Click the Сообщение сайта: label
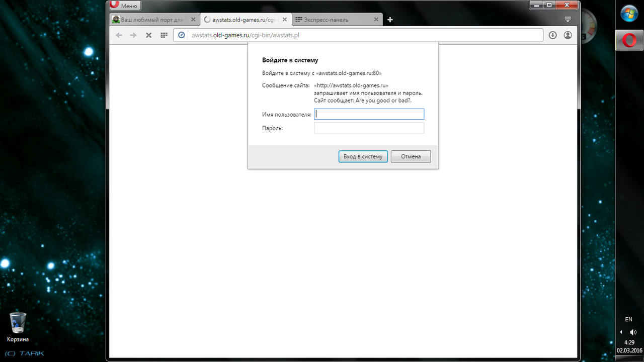The height and width of the screenshot is (362, 644). tap(286, 85)
